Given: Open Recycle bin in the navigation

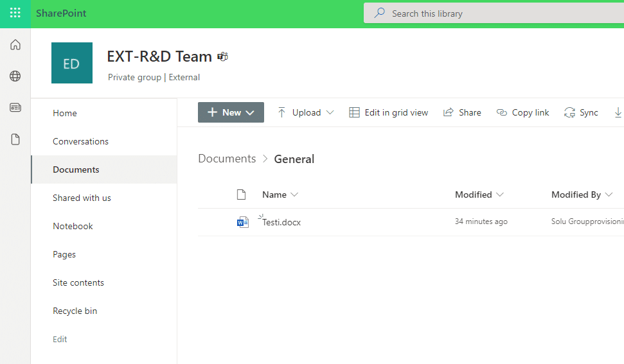Looking at the screenshot, I should [x=75, y=311].
